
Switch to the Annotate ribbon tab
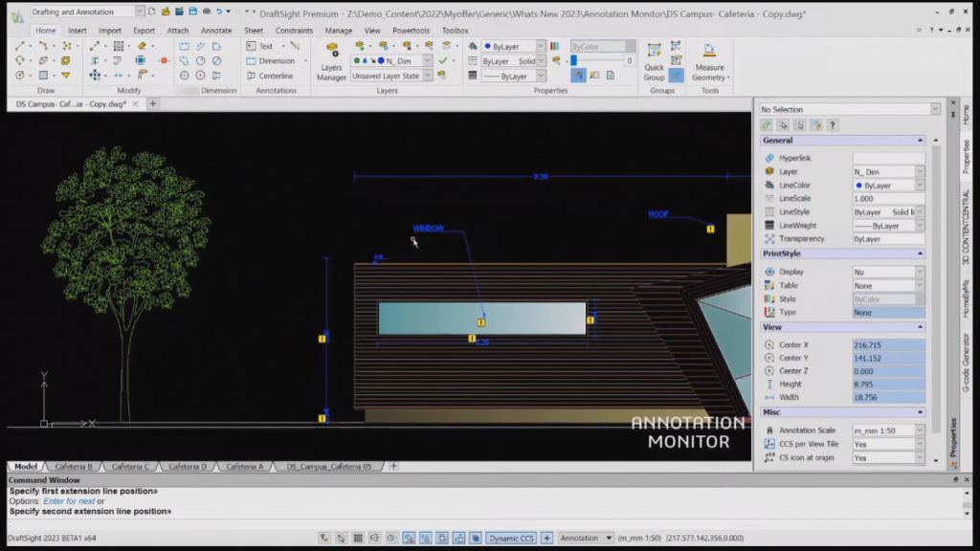point(217,31)
